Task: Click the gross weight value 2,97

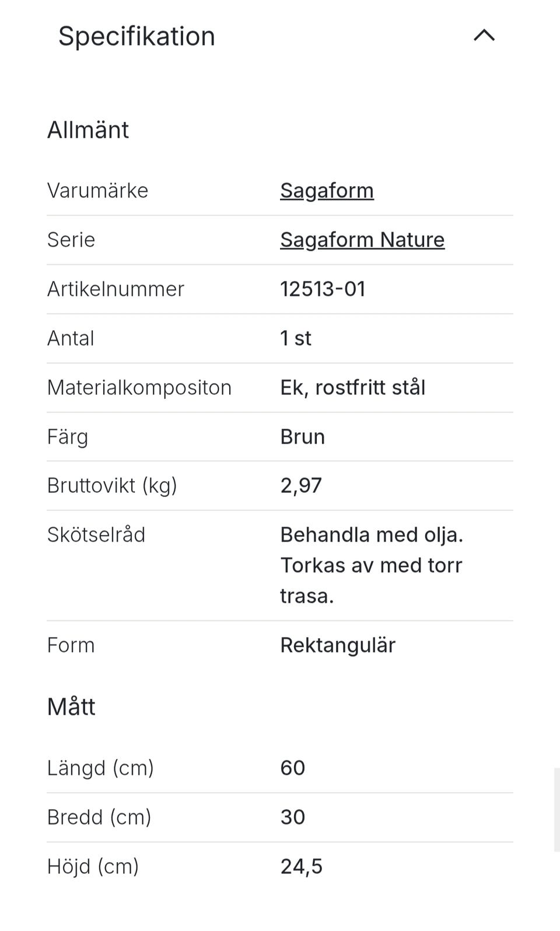Action: click(301, 486)
